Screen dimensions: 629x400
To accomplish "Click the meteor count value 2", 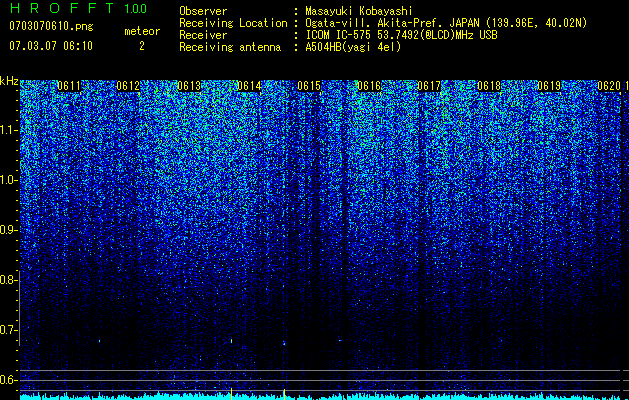I will pyautogui.click(x=142, y=46).
